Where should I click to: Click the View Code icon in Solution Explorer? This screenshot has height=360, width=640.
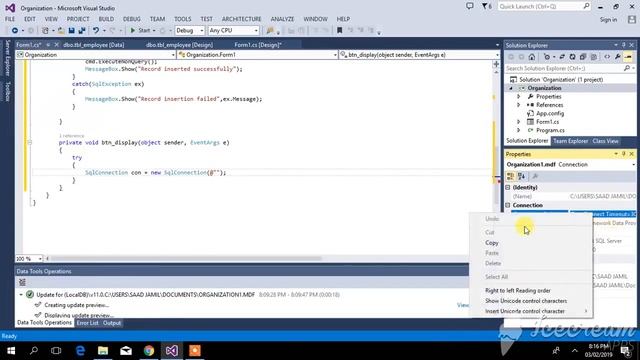pos(607,57)
